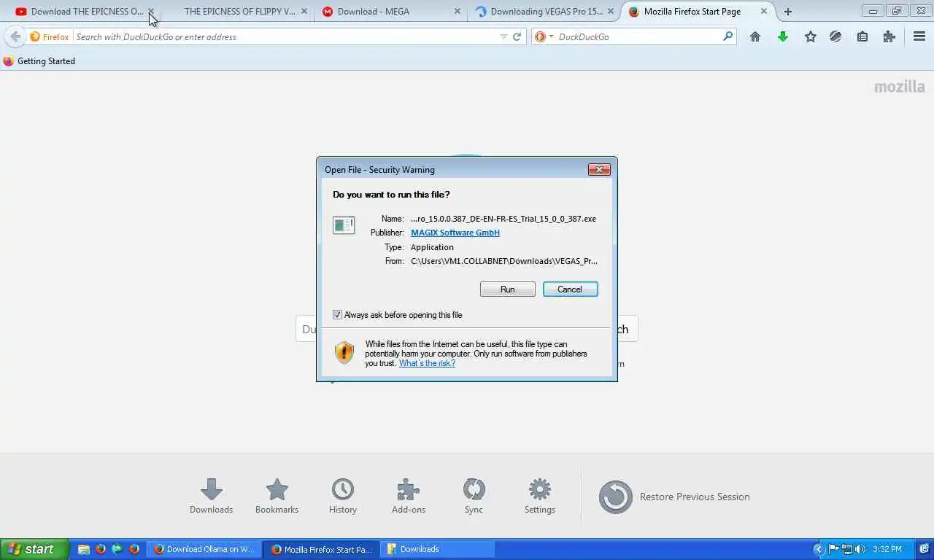Open Bookmarks on the Firefox start page
The height and width of the screenshot is (560, 934).
click(277, 497)
